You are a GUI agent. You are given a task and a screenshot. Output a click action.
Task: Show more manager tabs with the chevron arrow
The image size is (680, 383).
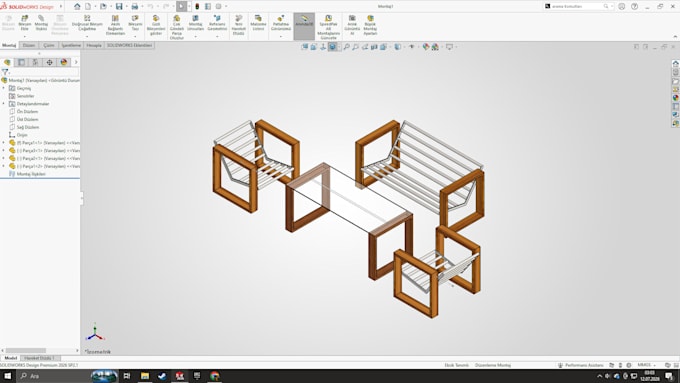(x=76, y=62)
